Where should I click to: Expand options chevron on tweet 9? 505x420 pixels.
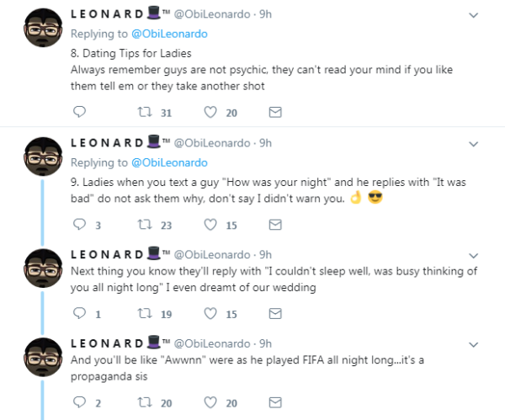click(473, 144)
